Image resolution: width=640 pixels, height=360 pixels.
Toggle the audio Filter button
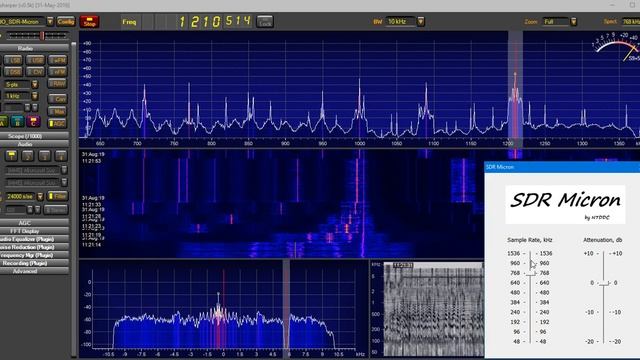[x=57, y=196]
